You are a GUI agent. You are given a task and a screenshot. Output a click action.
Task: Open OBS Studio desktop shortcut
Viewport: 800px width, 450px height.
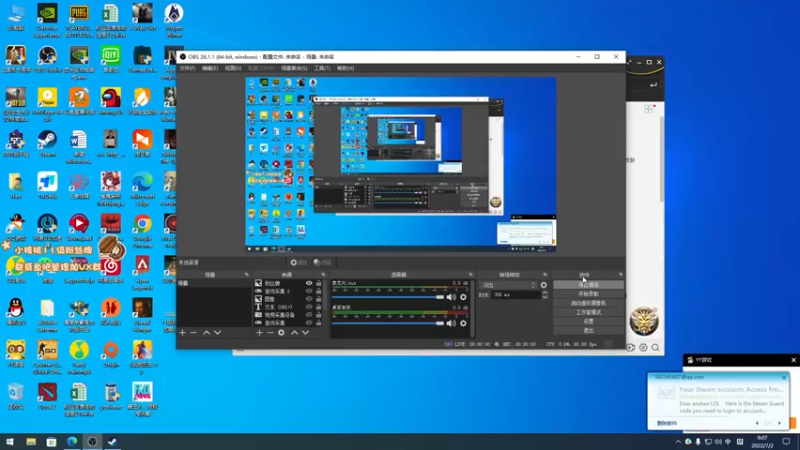click(x=47, y=60)
